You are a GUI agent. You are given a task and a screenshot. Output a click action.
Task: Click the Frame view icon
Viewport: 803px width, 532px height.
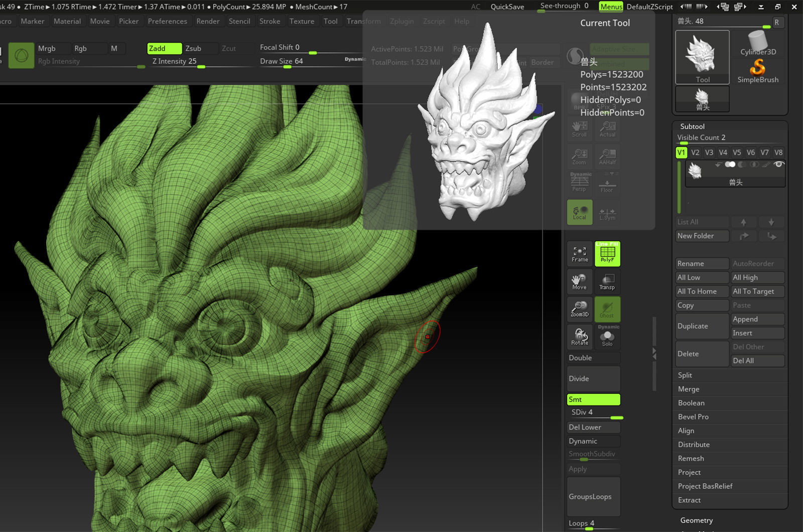coord(580,253)
